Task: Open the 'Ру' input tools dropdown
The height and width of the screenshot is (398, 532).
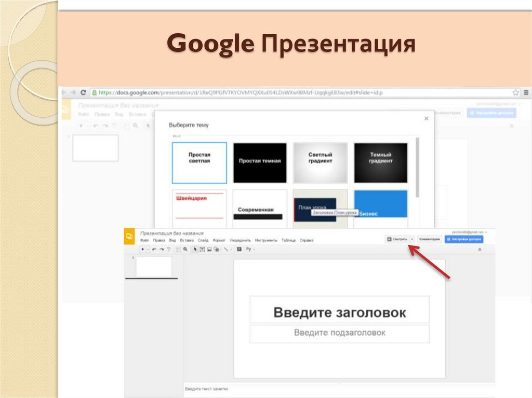Action: coord(251,249)
